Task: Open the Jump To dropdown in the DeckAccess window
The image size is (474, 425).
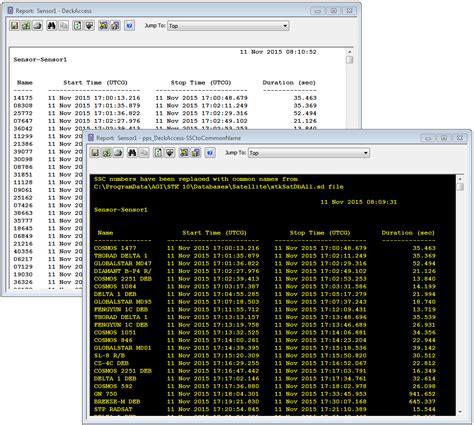Action: point(228,26)
